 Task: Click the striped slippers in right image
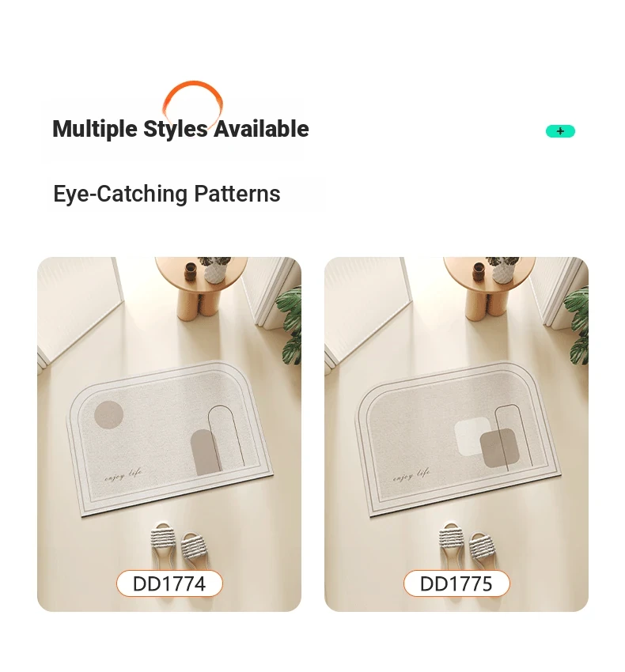pos(466,546)
